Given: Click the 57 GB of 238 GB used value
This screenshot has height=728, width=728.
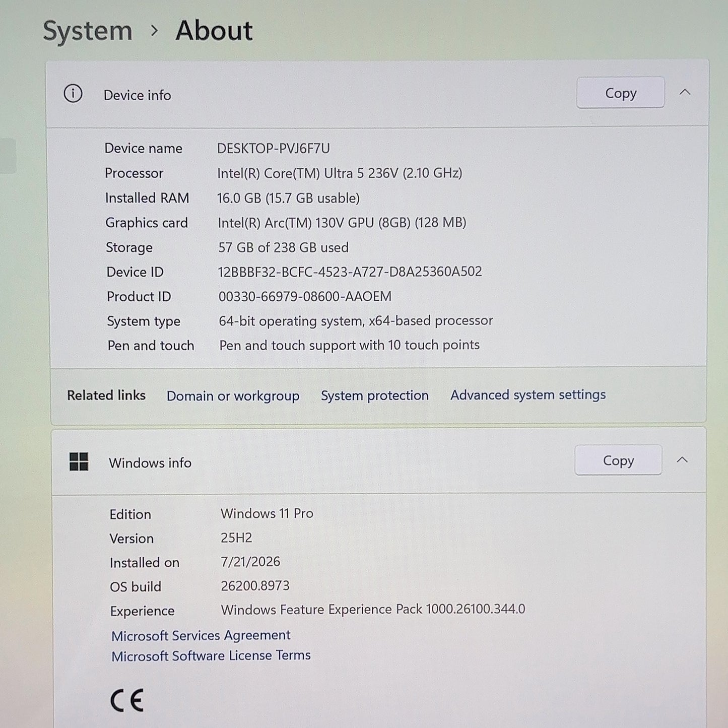Looking at the screenshot, I should coord(283,247).
